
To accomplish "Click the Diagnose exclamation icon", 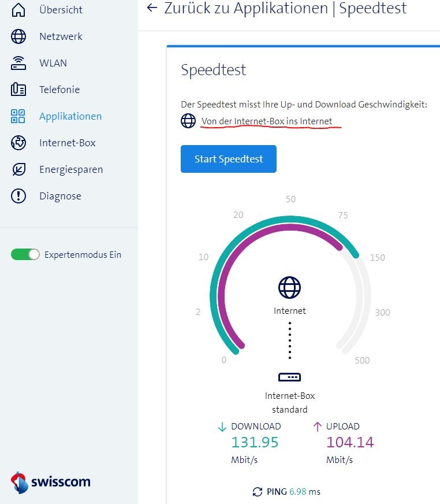I will (18, 196).
